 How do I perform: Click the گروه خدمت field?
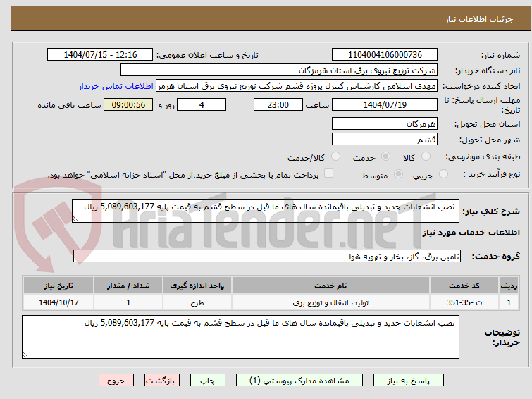coord(267,256)
